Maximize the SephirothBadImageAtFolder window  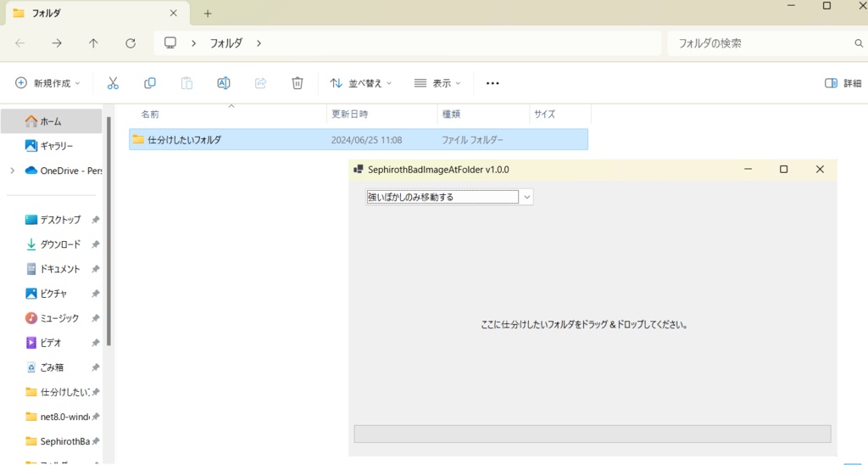(x=783, y=169)
